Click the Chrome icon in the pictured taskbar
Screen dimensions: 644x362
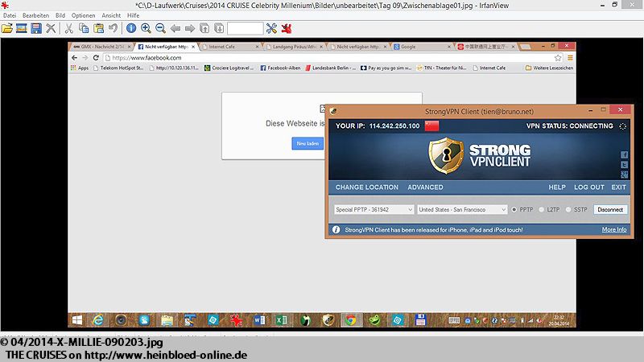tap(350, 320)
